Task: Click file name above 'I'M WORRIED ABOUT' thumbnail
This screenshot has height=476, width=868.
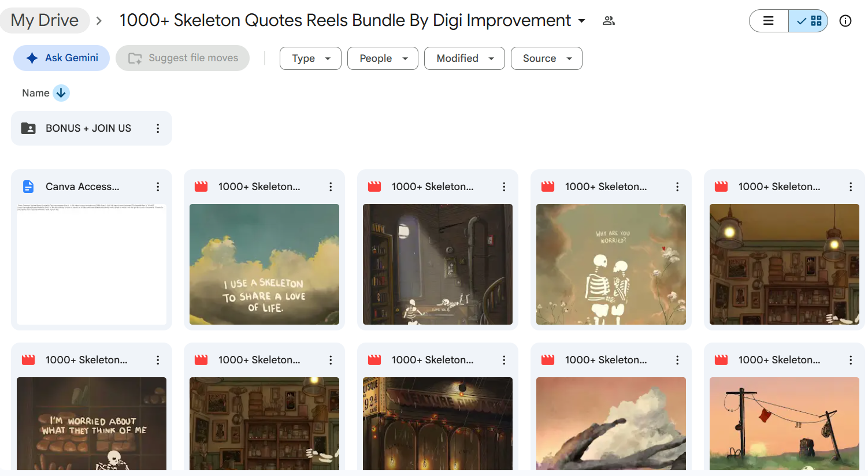Action: (x=87, y=360)
